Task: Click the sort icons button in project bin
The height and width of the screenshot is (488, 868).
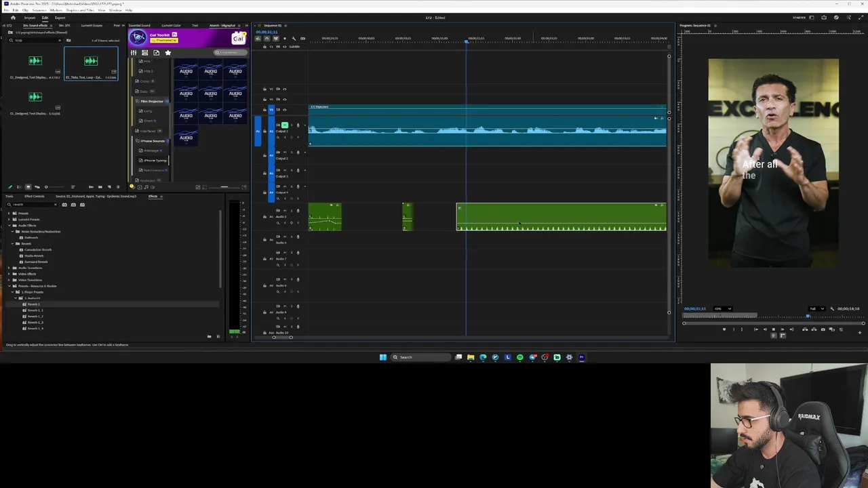Action: (x=73, y=187)
